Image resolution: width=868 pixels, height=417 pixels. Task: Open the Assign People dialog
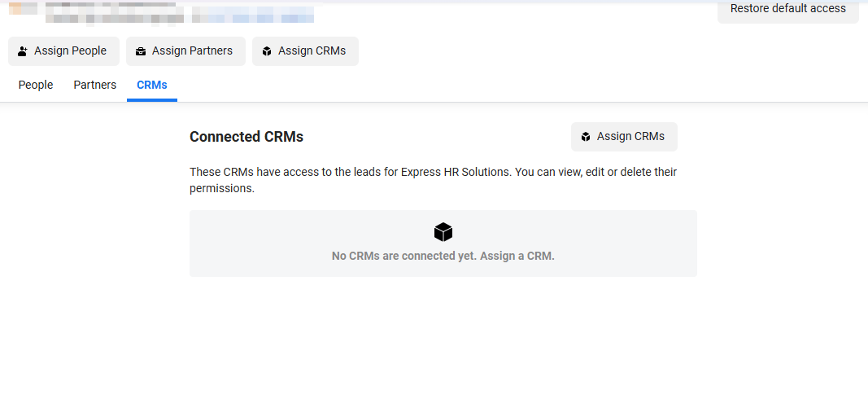click(63, 51)
